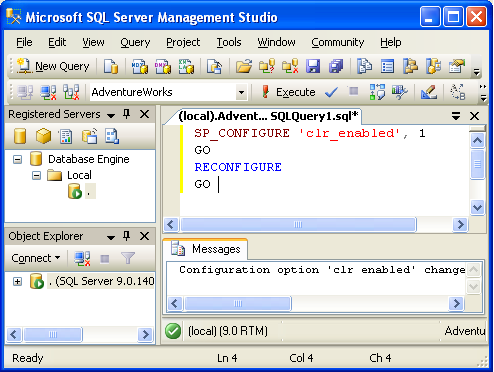Open the Community menu
The height and width of the screenshot is (372, 494).
[x=338, y=42]
